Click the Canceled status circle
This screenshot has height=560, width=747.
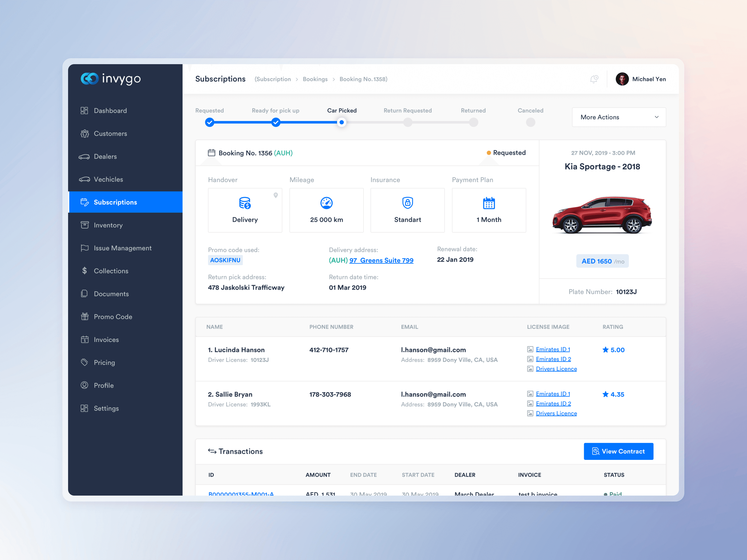(530, 122)
